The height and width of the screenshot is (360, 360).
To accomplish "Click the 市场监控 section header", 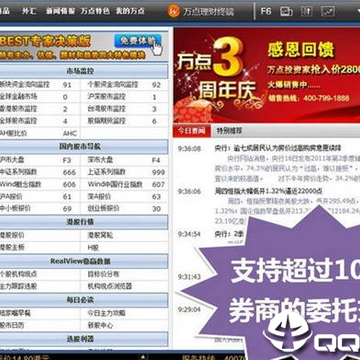I will (x=83, y=71).
